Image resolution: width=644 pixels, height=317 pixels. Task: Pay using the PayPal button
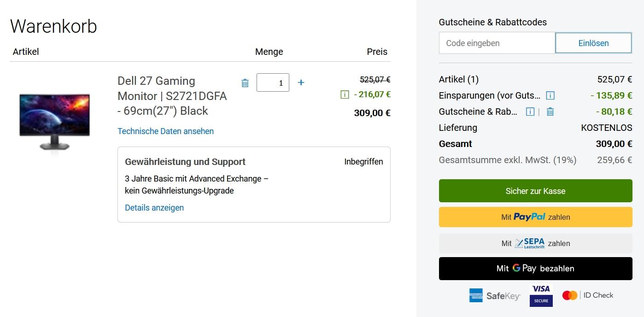(x=535, y=217)
